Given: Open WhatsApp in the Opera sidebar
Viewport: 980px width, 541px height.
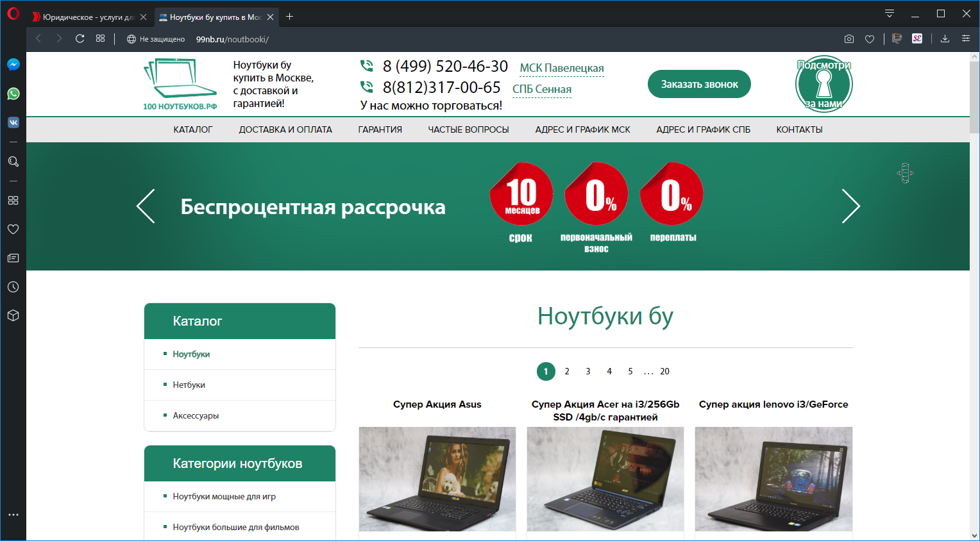Looking at the screenshot, I should tap(13, 94).
